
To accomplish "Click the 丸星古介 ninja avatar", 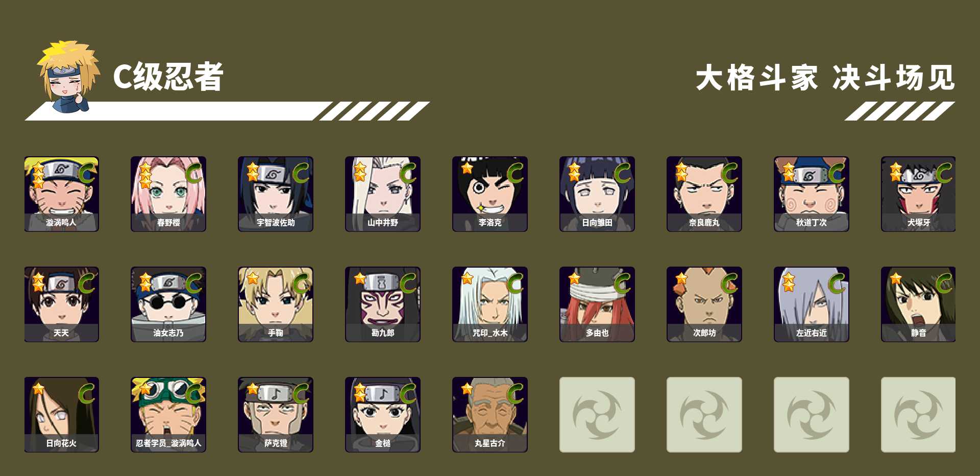I will (x=490, y=415).
